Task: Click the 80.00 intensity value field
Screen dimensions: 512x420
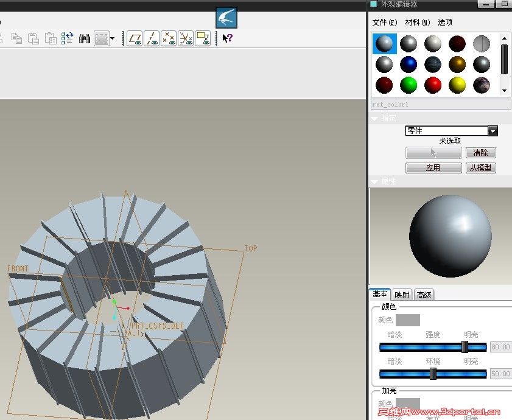Action: coord(500,347)
